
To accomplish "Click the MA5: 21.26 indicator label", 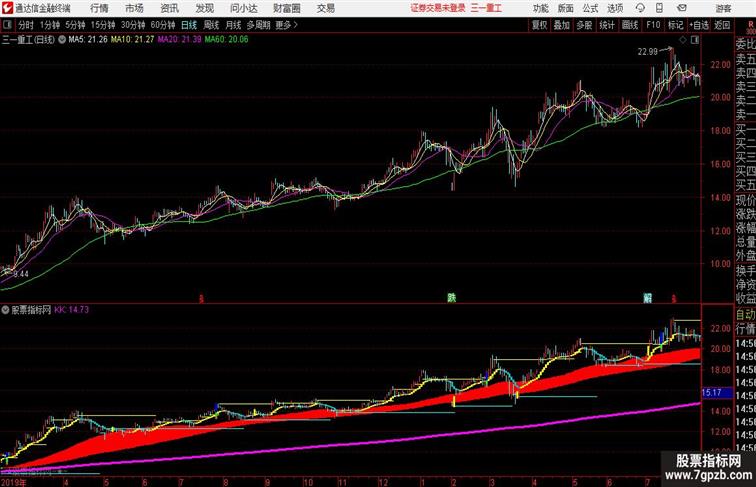I will tap(88, 40).
